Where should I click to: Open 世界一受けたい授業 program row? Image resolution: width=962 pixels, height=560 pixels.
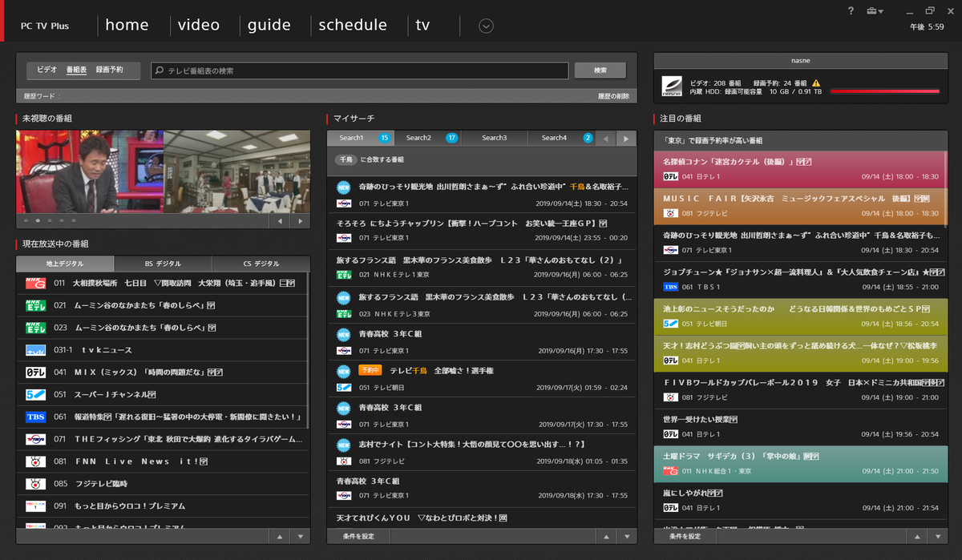[x=801, y=427]
